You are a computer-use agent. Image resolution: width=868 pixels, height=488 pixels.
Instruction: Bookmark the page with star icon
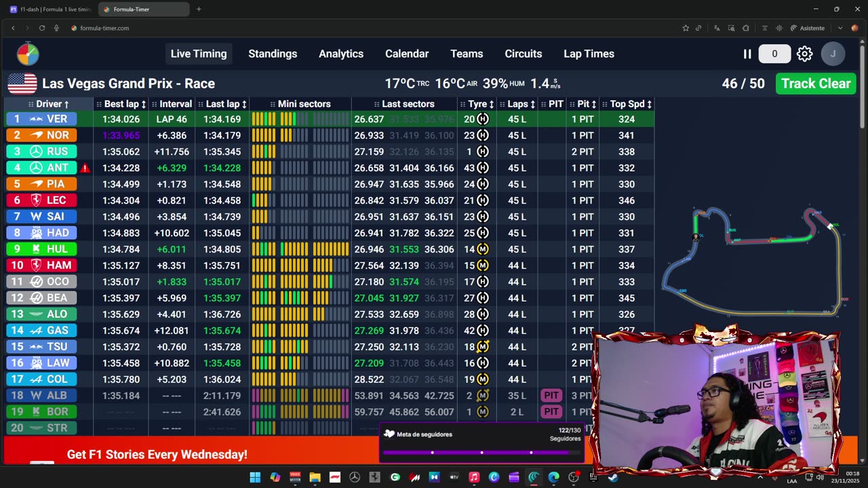click(x=686, y=28)
